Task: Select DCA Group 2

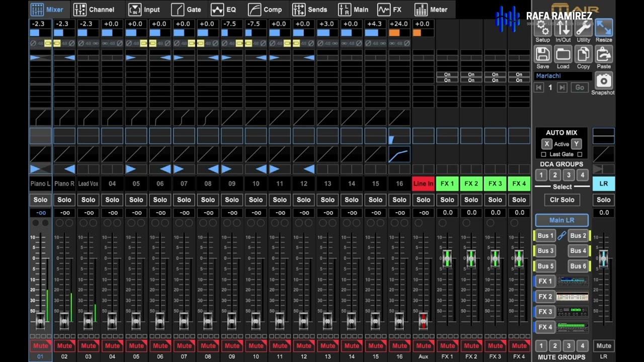Action: (x=555, y=175)
